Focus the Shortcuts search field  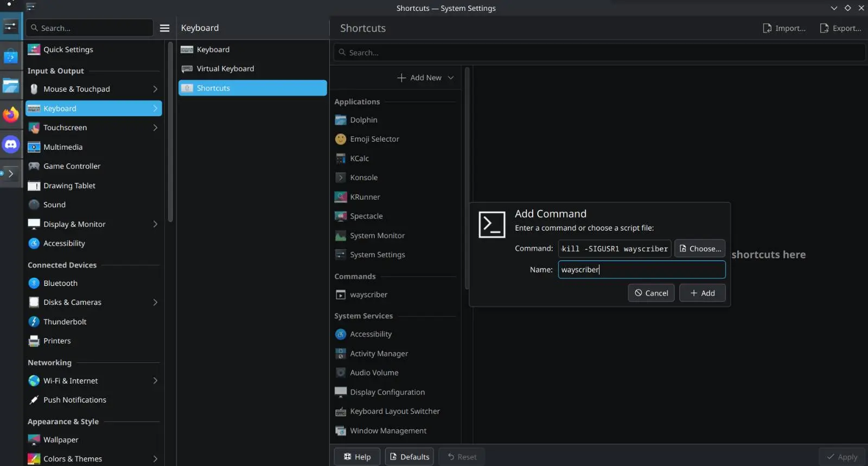599,53
